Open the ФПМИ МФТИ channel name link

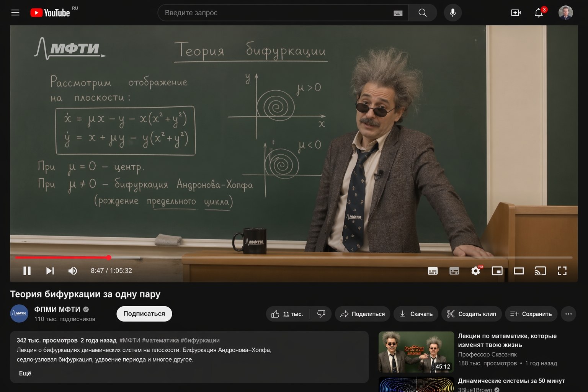pos(57,309)
